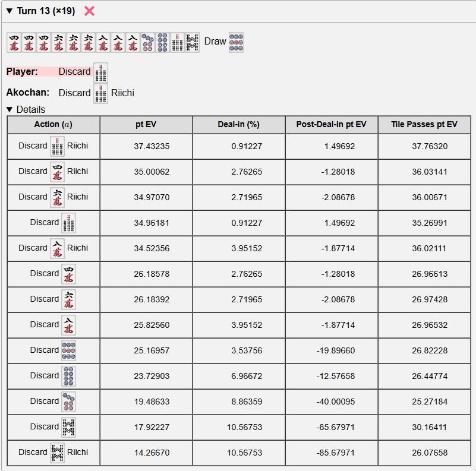Click the red X mistake mark

(x=89, y=11)
